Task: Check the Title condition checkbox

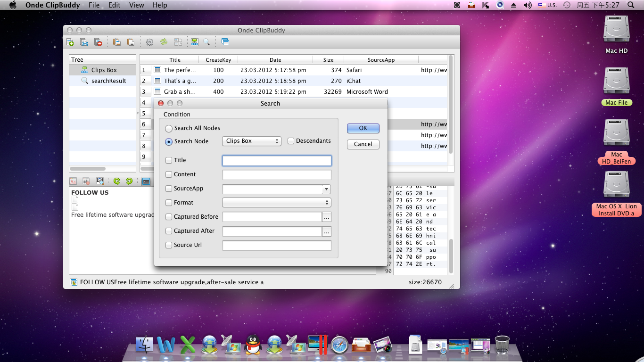Action: coord(169,160)
